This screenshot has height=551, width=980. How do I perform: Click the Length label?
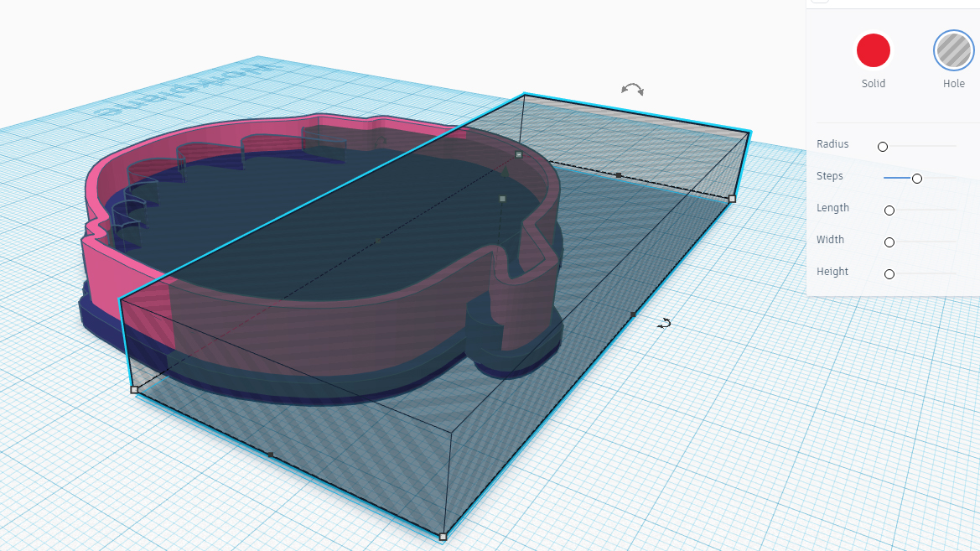click(x=832, y=208)
